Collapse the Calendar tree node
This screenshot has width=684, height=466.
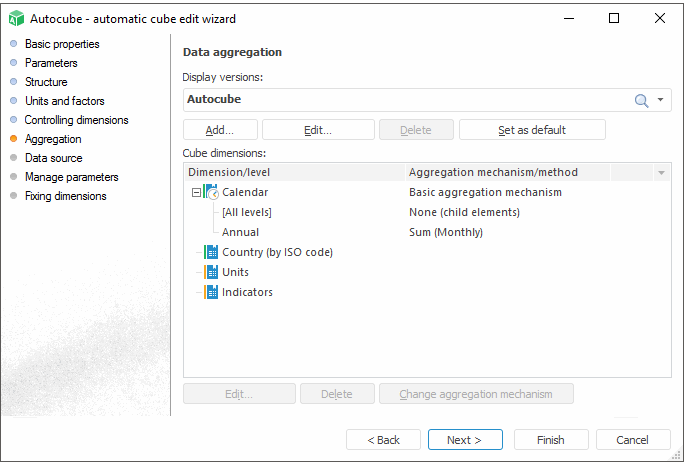[x=196, y=192]
